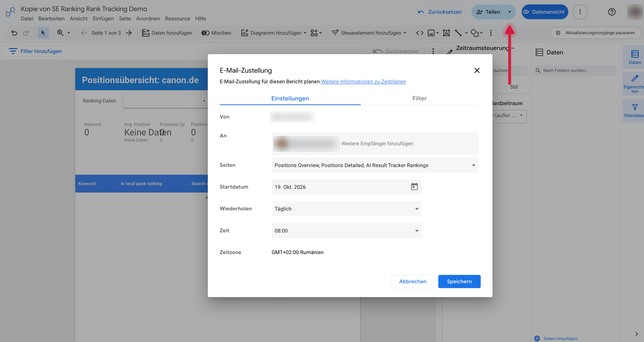Click Speichern to save schedule
The width and height of the screenshot is (644, 342).
(459, 281)
